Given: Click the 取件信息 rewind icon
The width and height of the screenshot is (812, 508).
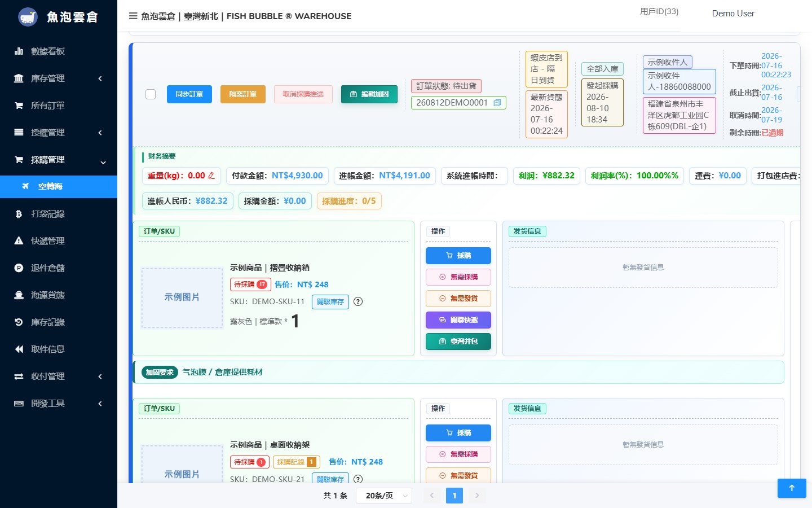Looking at the screenshot, I should pyautogui.click(x=19, y=349).
